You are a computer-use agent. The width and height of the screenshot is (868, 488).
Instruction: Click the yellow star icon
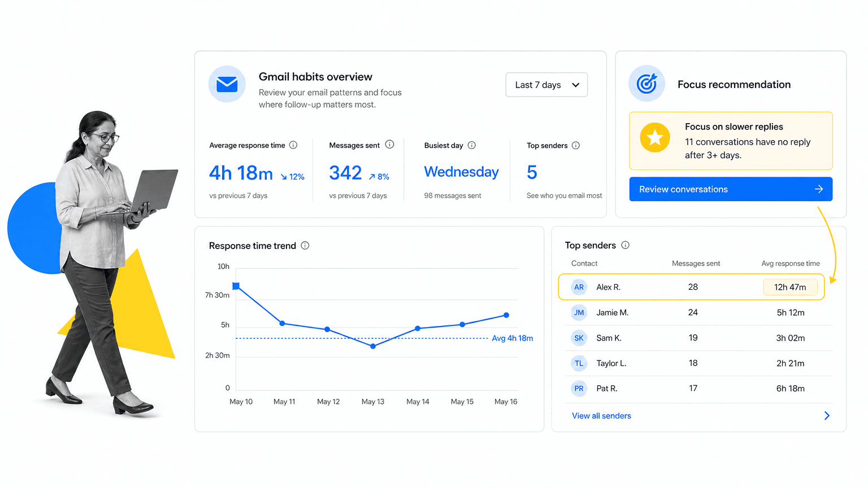tap(655, 137)
